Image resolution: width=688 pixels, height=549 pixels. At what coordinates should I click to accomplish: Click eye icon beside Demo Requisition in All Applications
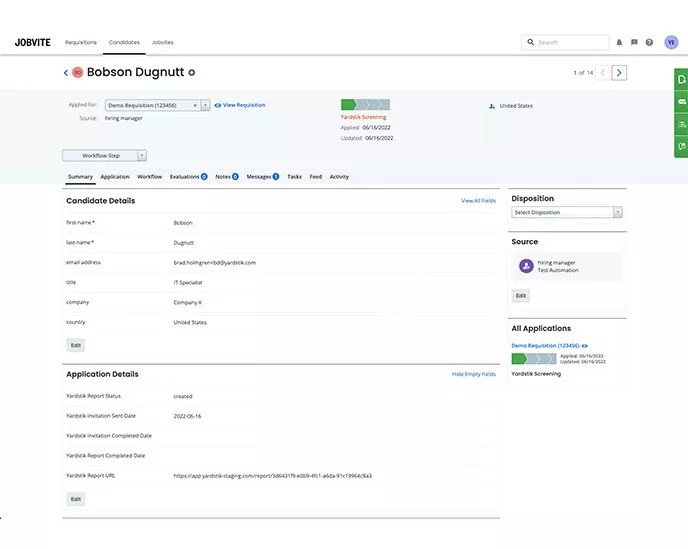coord(585,346)
